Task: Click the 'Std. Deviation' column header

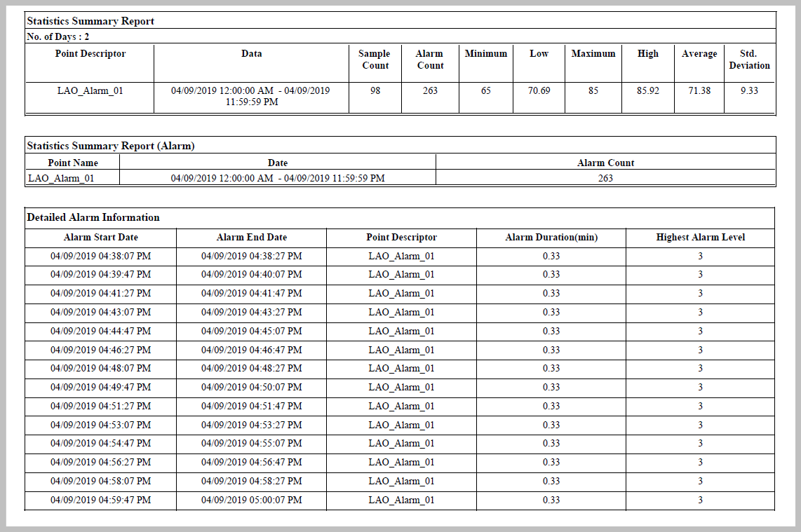Action: point(749,60)
